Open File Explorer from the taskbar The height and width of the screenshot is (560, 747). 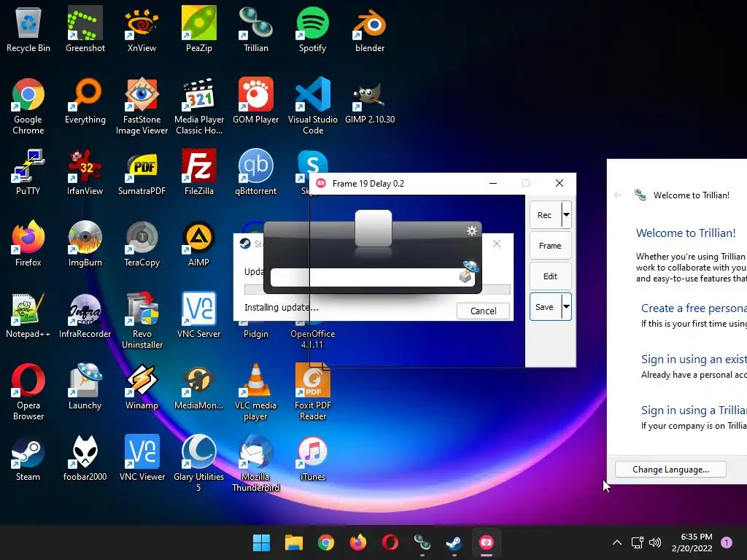point(293,542)
